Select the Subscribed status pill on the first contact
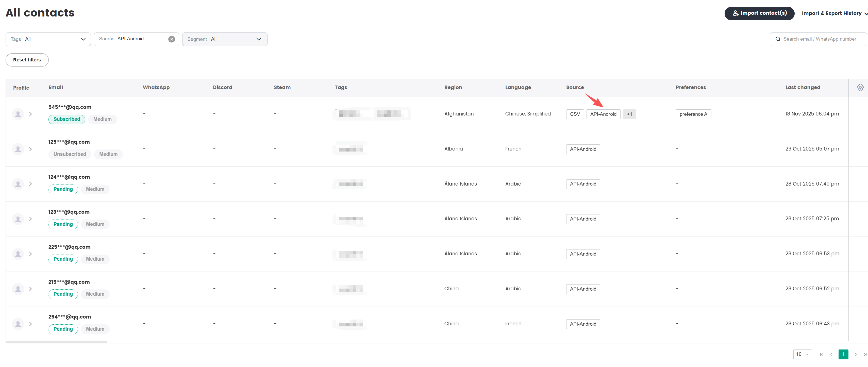The width and height of the screenshot is (868, 367). [x=67, y=119]
